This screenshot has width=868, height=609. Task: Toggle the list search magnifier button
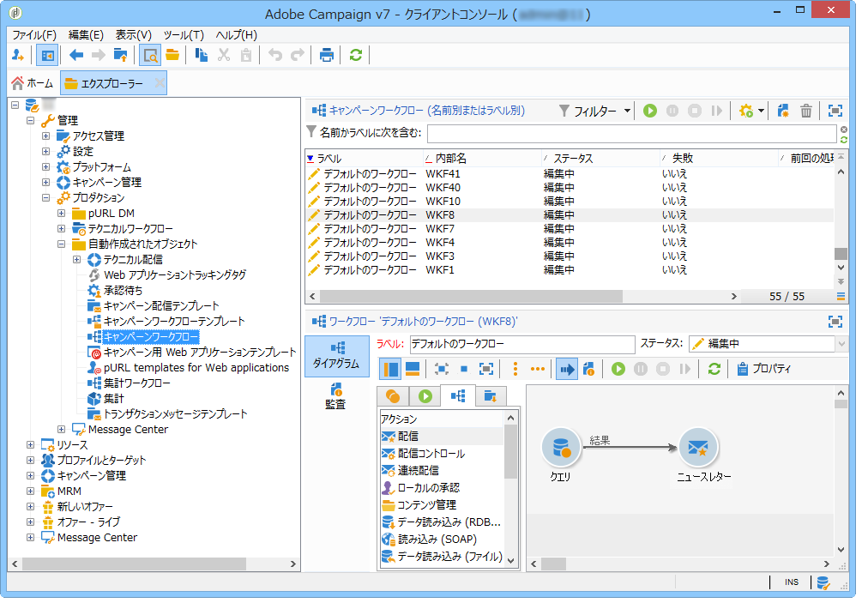[149, 55]
